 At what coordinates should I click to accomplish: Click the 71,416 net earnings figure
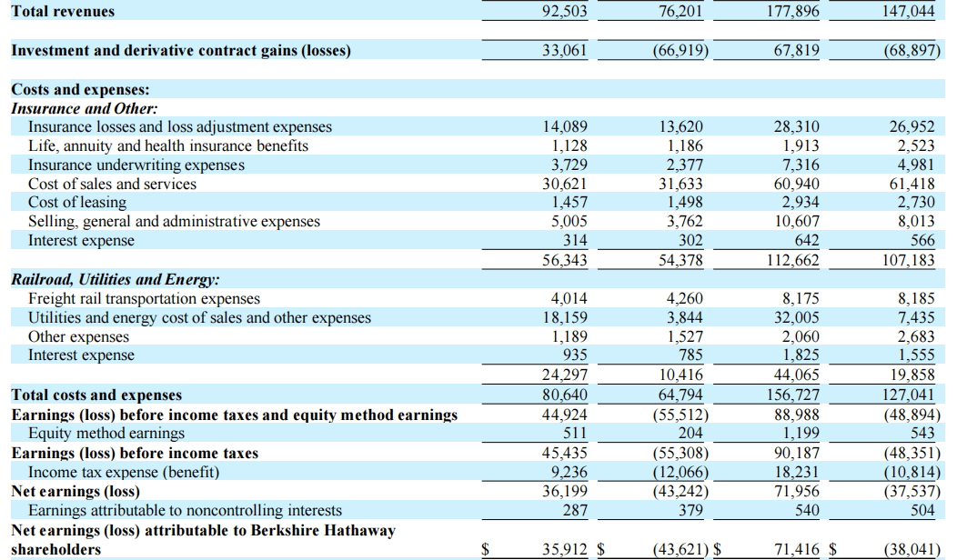point(797,550)
